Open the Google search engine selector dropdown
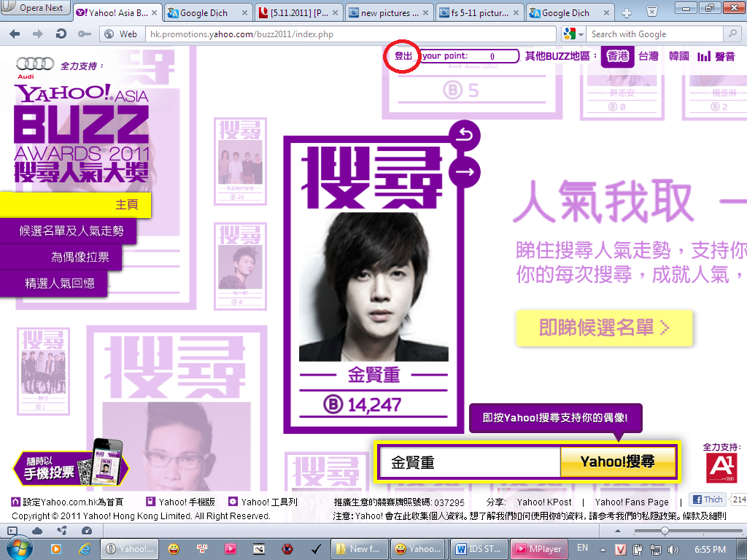Image resolution: width=747 pixels, height=560 pixels. click(573, 34)
